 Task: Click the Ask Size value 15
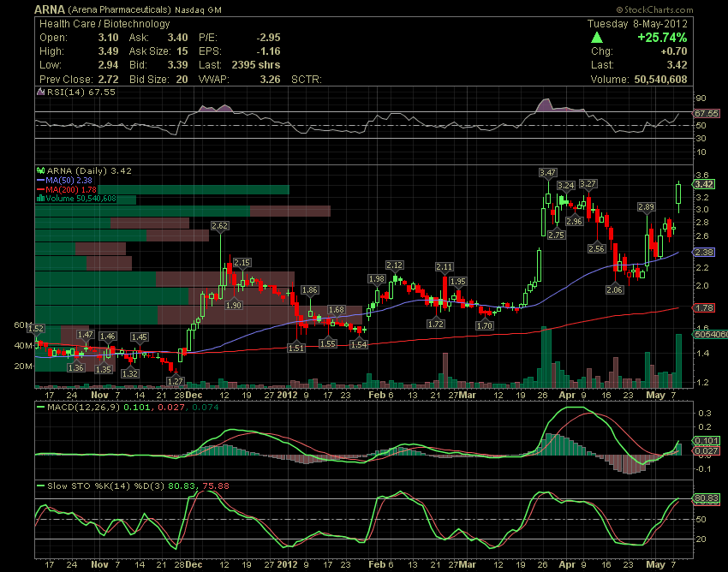coord(182,51)
